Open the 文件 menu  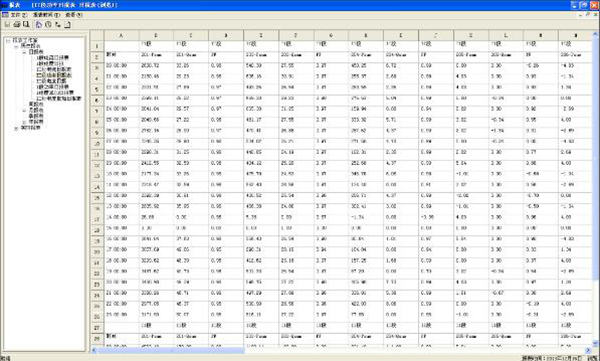18,15
